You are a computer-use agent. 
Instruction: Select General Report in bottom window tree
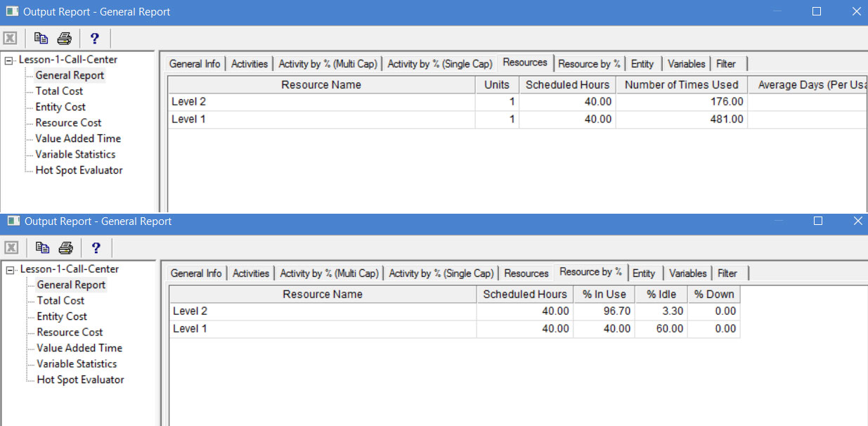pos(71,285)
